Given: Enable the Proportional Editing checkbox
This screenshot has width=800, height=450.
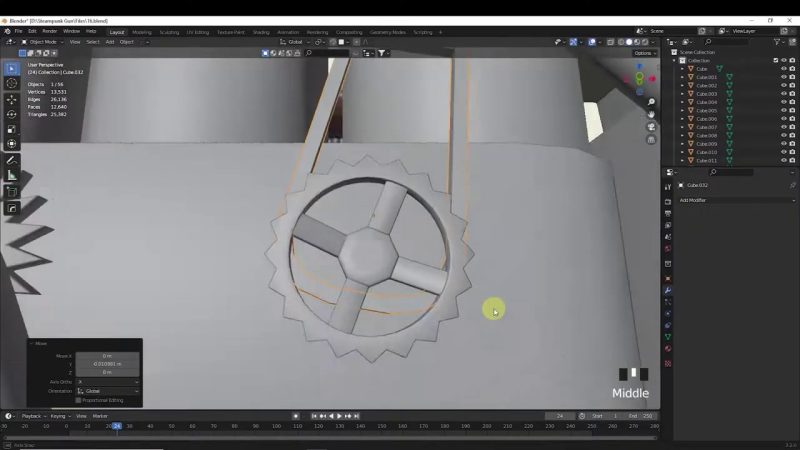Looking at the screenshot, I should [79, 400].
